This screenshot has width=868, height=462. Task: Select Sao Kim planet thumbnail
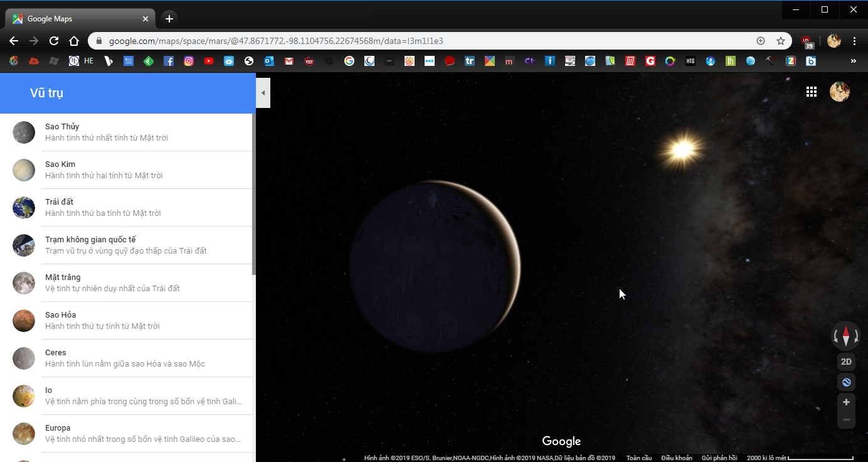(x=24, y=170)
